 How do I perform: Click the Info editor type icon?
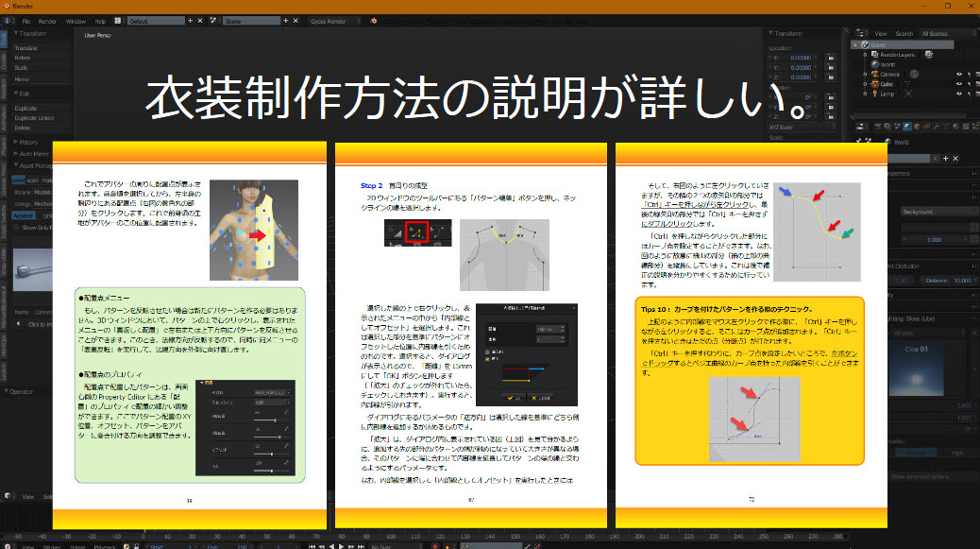coord(8,21)
